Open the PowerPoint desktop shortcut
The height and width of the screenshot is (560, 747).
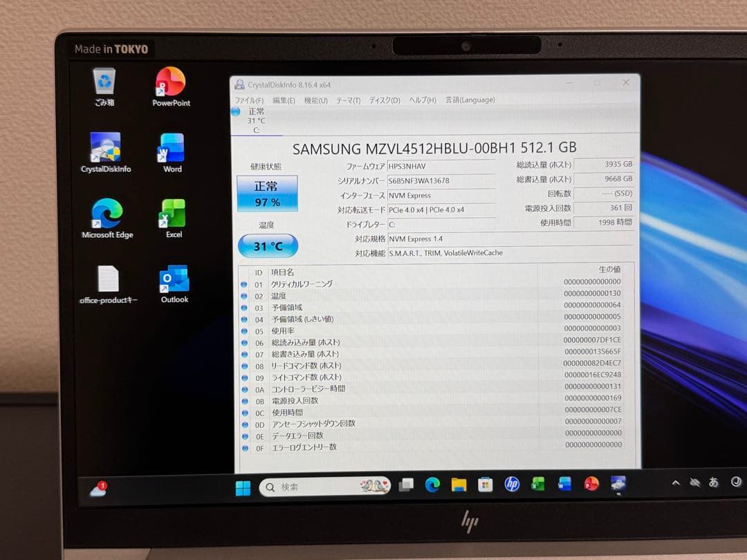click(171, 86)
